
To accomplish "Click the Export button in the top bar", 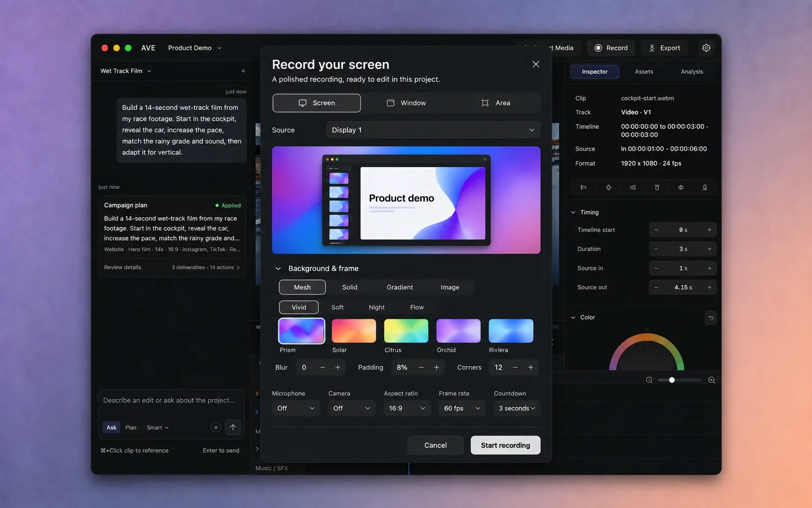I will (x=665, y=48).
